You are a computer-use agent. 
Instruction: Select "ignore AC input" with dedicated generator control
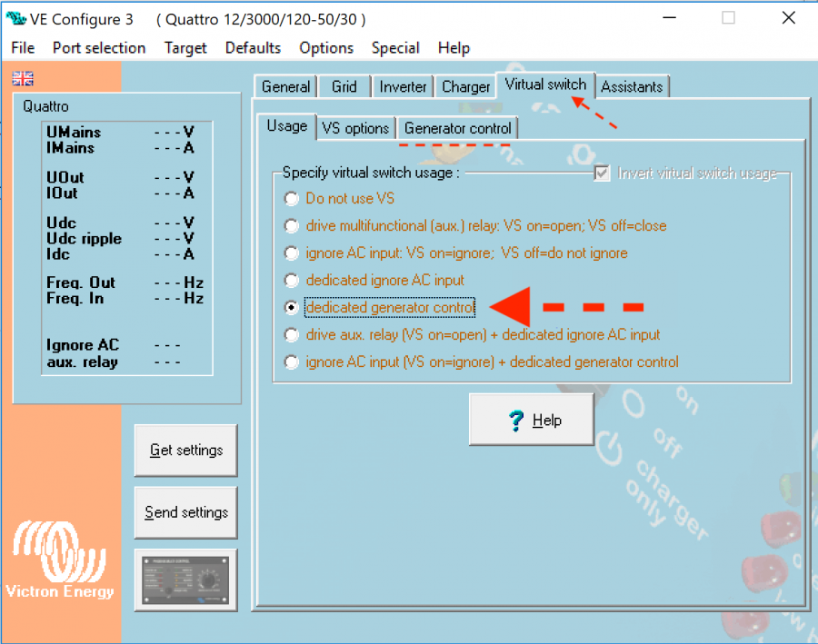[x=291, y=362]
